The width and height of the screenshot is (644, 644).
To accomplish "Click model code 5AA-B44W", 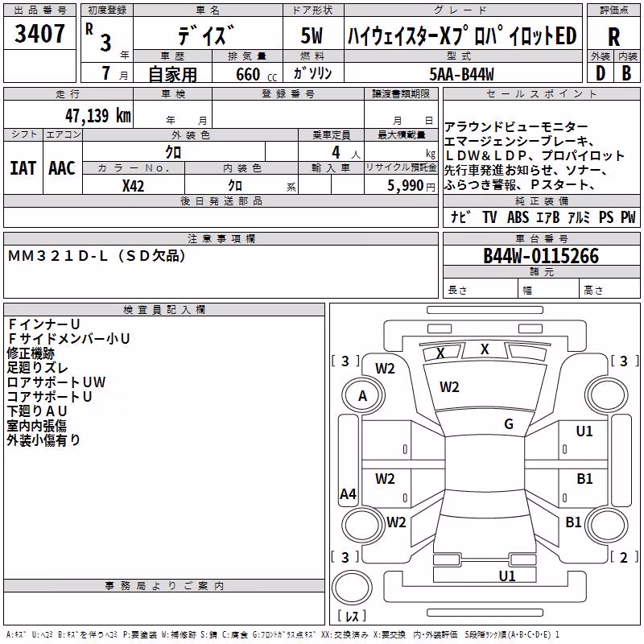I will (461, 74).
